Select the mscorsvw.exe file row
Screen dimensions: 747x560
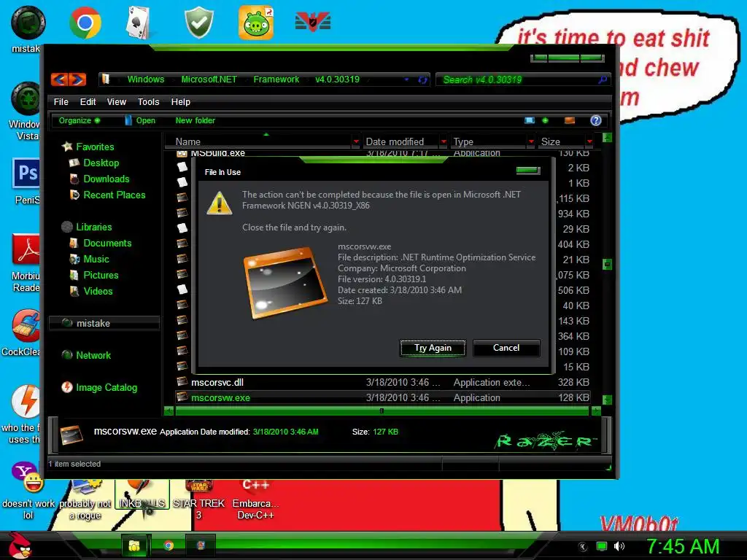pos(382,397)
